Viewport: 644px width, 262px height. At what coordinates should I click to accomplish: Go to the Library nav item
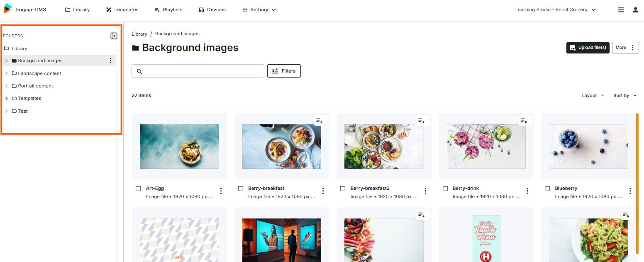[77, 10]
